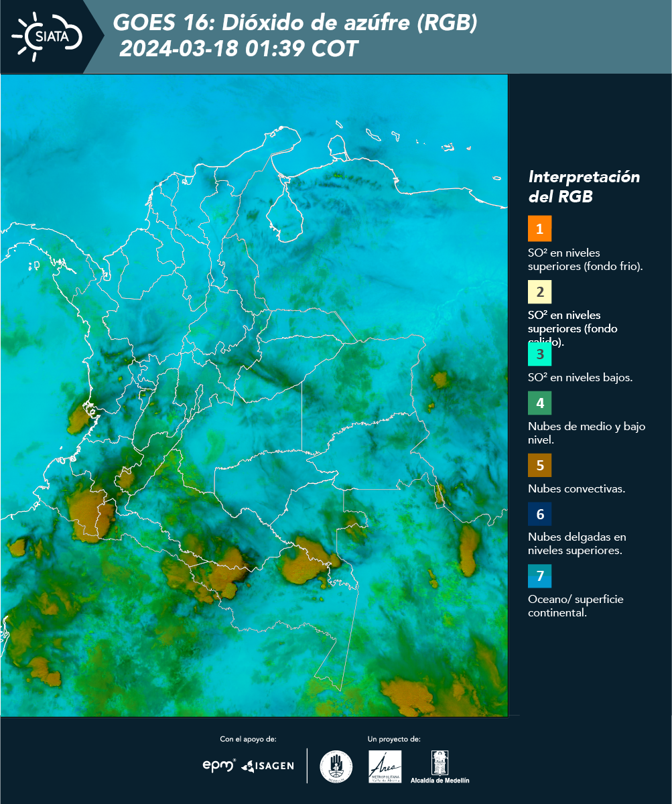Select the green legend swatch numbered 4
Screen dimensions: 672x804
tap(539, 403)
